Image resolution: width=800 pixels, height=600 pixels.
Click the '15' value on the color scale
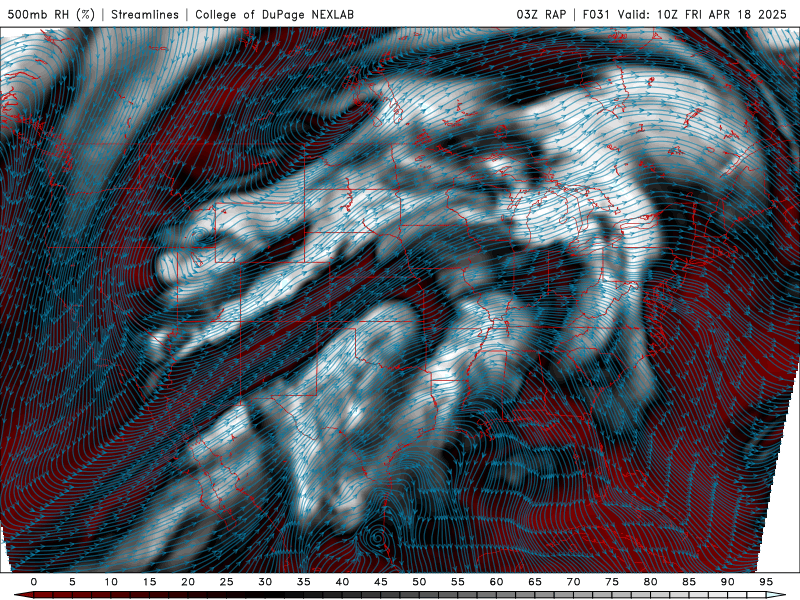[x=149, y=582]
